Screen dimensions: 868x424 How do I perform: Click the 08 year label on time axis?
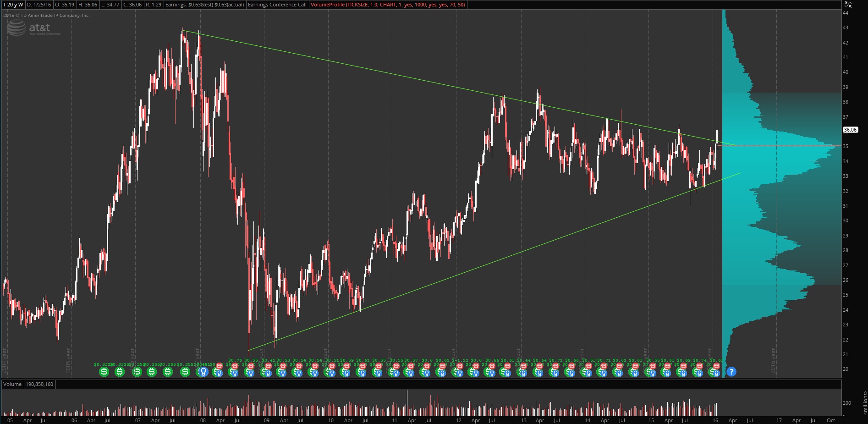(x=203, y=420)
